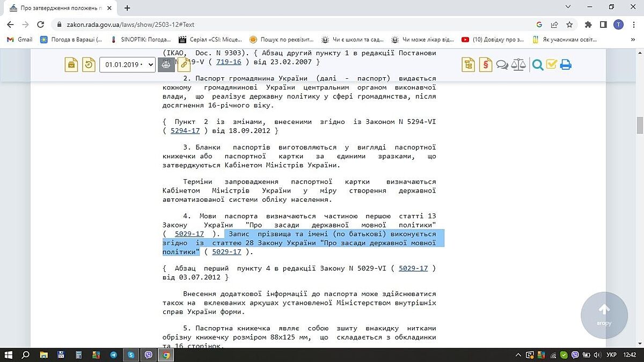Screen dimensions: 644x362
Task: Open the Gmail bookmark
Action: [x=19, y=39]
